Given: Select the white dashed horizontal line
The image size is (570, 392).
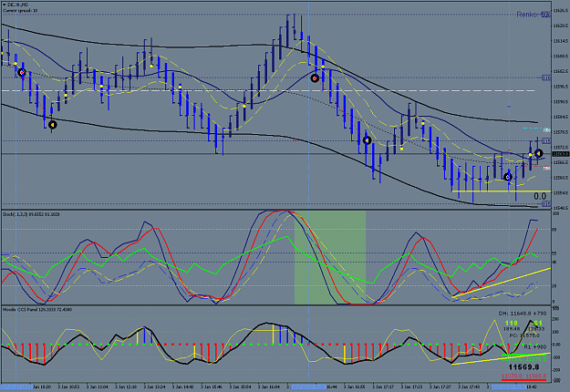Looking at the screenshot, I should click(x=268, y=91).
